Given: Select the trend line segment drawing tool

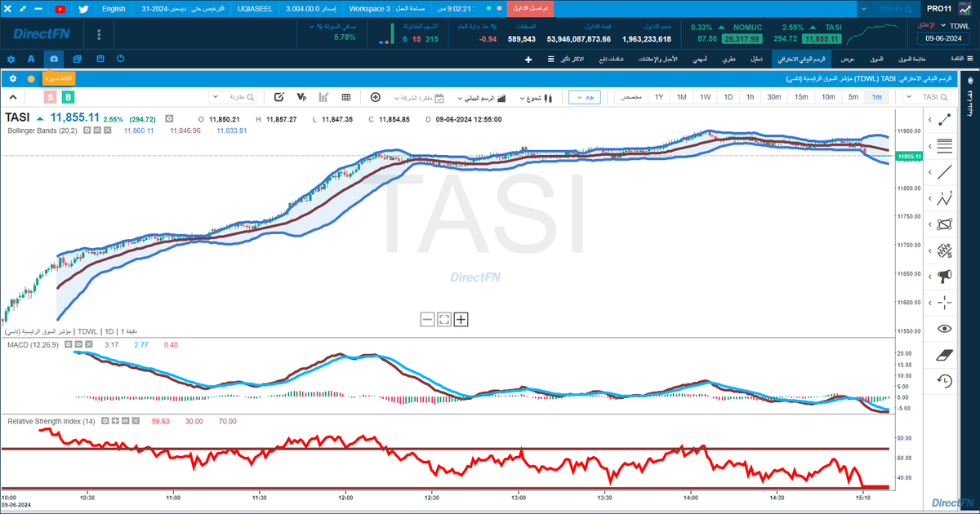Looking at the screenshot, I should tap(945, 121).
